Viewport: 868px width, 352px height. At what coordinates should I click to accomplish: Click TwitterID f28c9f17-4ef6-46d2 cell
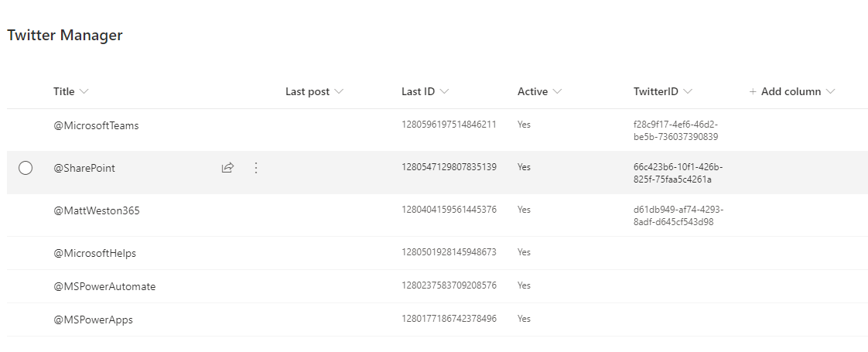click(x=676, y=131)
